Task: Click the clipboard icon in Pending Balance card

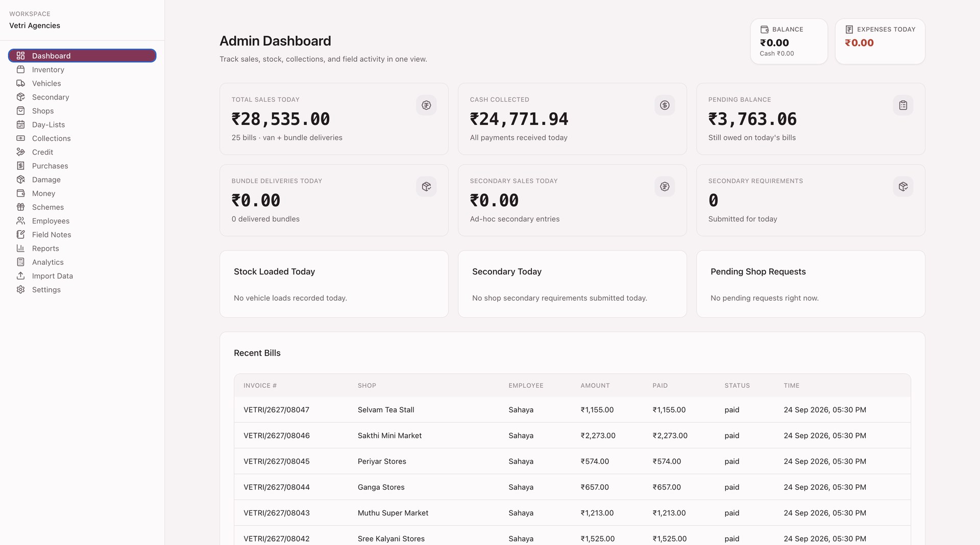Action: click(903, 105)
